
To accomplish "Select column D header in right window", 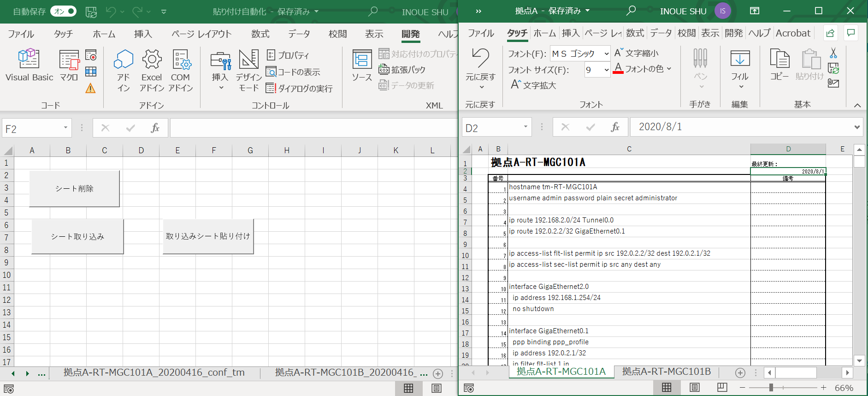I will [788, 149].
